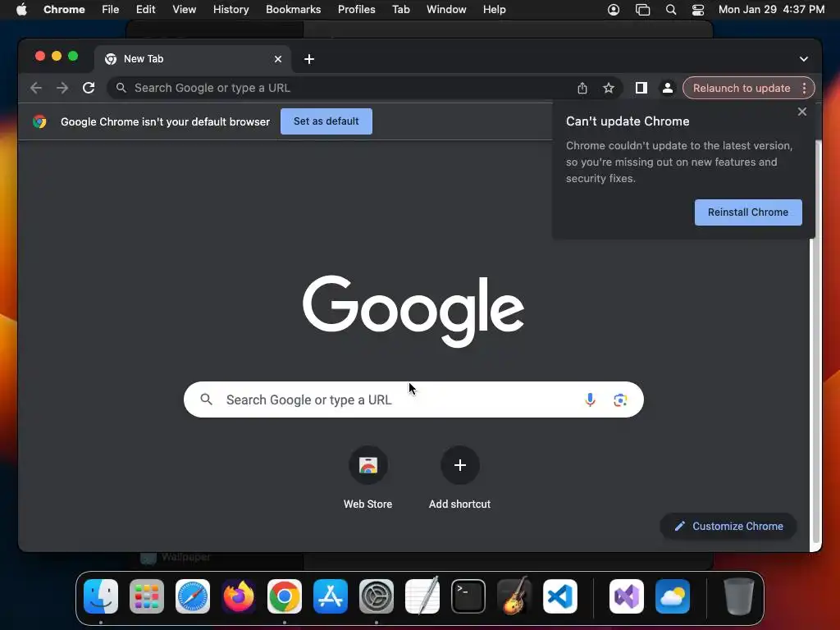Open the Trash in the Dock
840x630 pixels.
739,596
